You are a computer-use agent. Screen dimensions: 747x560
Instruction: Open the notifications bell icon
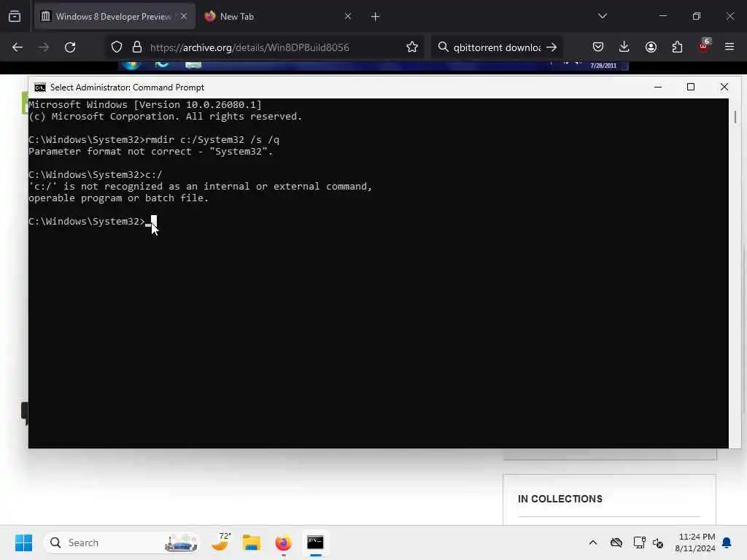click(727, 542)
